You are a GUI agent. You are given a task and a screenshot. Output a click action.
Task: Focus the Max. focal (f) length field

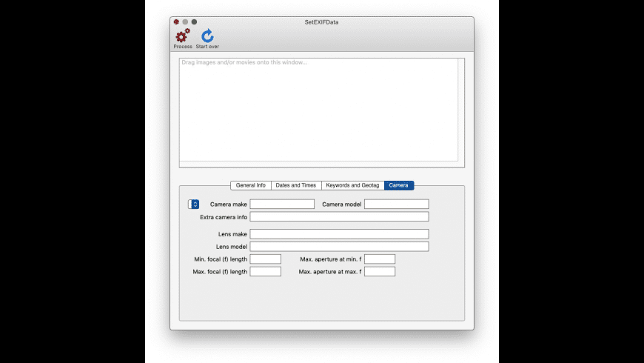pos(265,271)
